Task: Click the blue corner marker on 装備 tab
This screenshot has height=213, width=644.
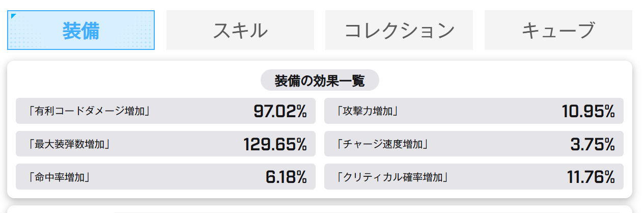Action: tap(13, 15)
